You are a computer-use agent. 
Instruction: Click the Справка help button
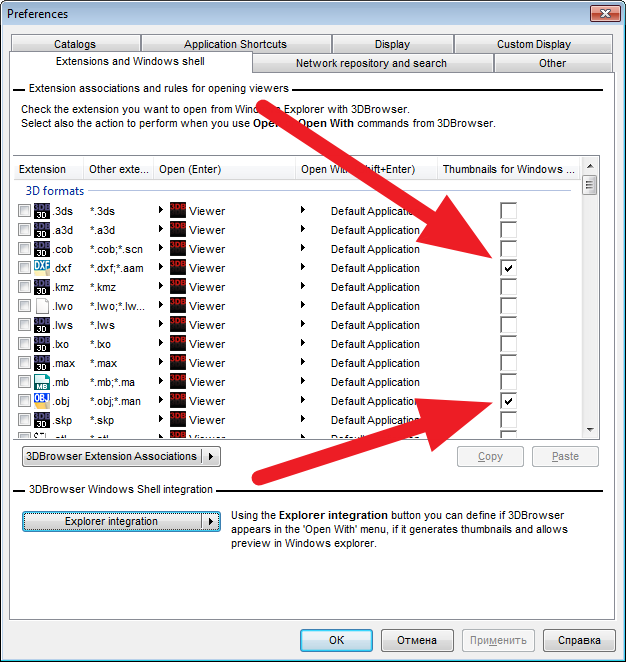tap(579, 640)
